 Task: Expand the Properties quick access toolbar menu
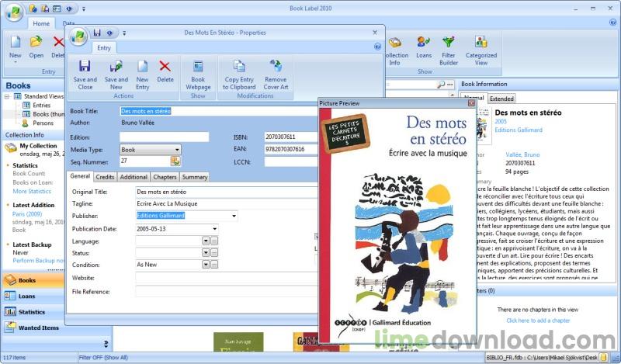pyautogui.click(x=124, y=33)
